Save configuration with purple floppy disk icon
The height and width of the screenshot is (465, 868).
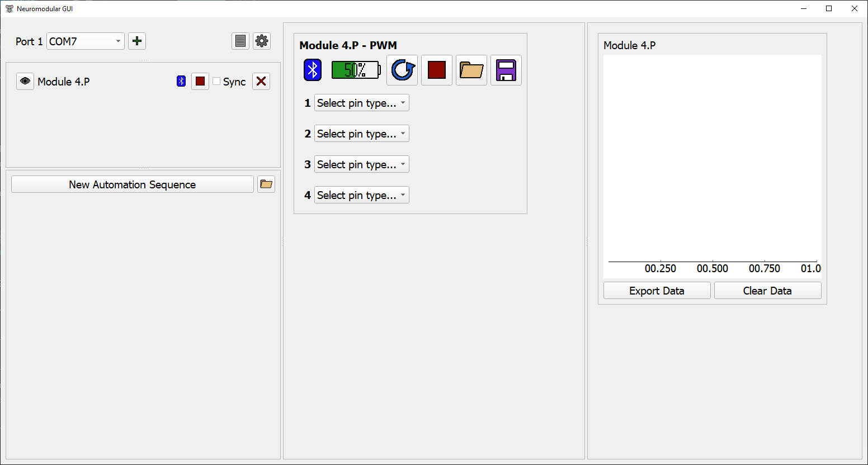506,70
